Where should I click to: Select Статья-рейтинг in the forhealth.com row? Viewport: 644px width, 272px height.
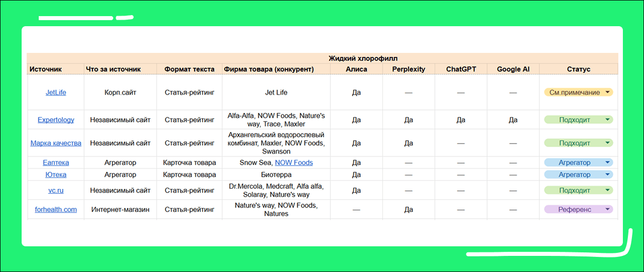189,210
